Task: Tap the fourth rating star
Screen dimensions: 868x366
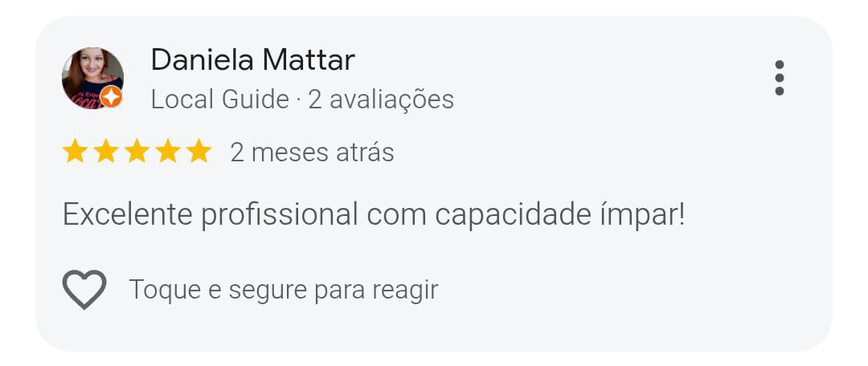Action: tap(167, 151)
